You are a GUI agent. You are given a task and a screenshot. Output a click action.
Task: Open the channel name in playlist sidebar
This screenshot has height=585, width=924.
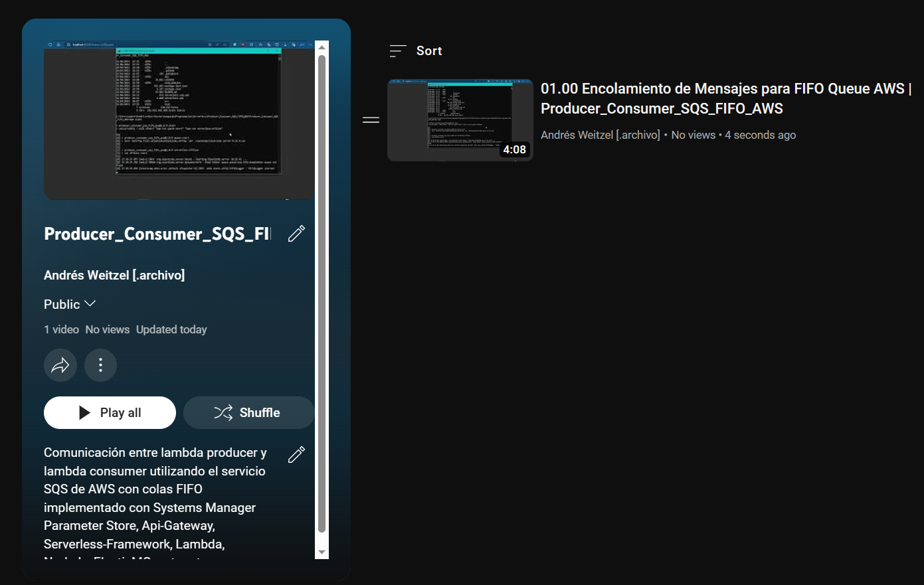coord(114,275)
